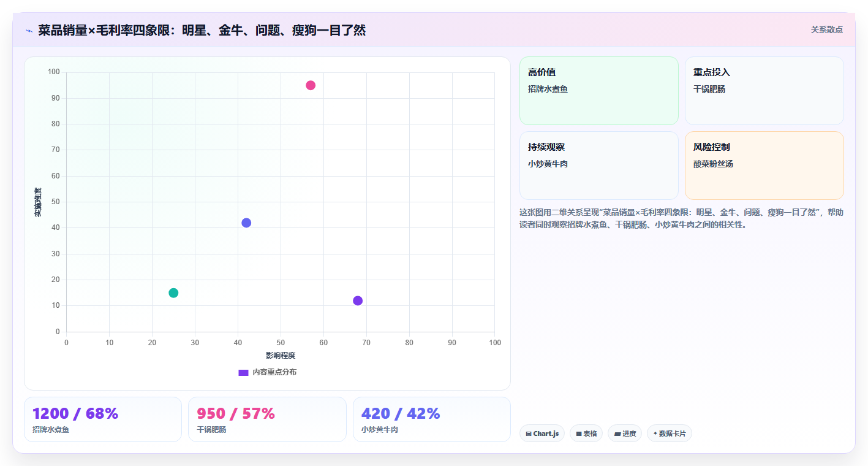Click the lightning icon beside the title
868x466 pixels.
point(29,31)
